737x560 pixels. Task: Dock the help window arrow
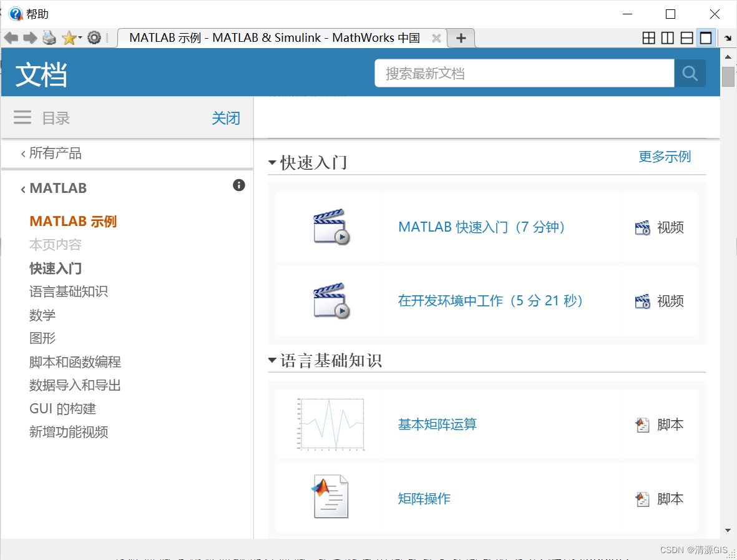point(728,38)
